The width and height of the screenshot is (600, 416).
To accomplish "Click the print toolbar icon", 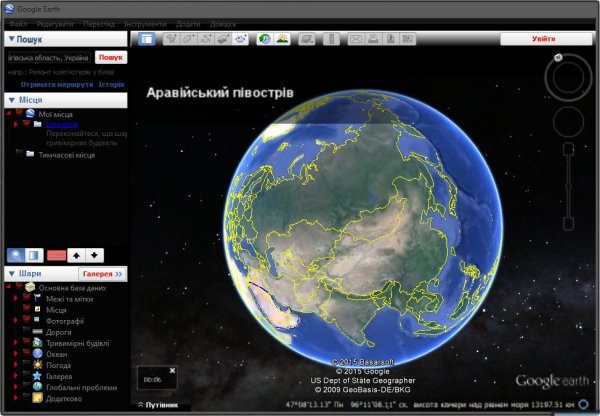I will tap(373, 39).
